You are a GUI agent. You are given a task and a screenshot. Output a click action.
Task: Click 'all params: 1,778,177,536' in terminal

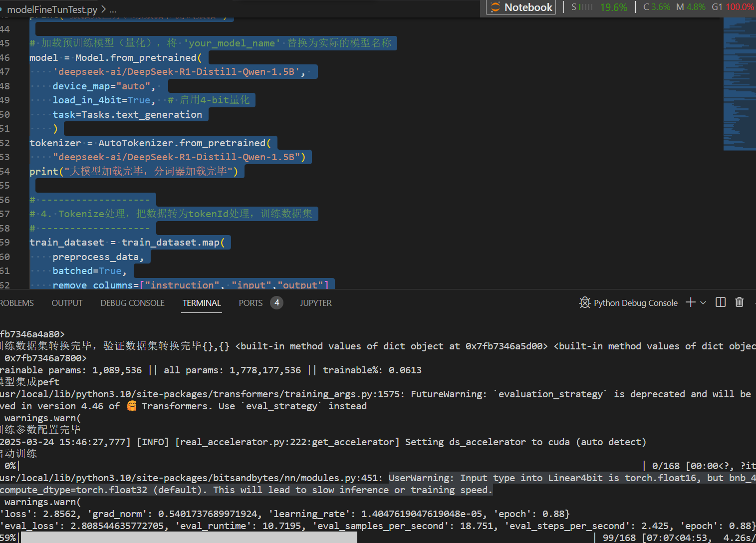(x=233, y=370)
